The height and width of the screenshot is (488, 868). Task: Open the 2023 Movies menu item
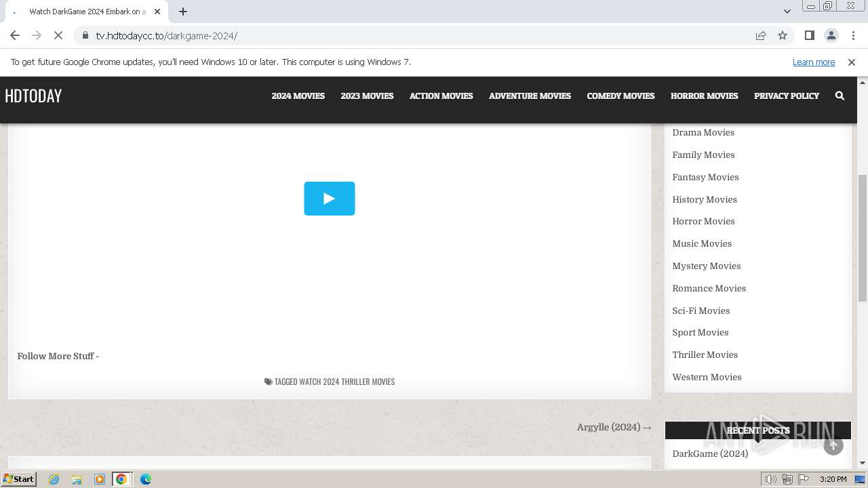click(x=367, y=96)
